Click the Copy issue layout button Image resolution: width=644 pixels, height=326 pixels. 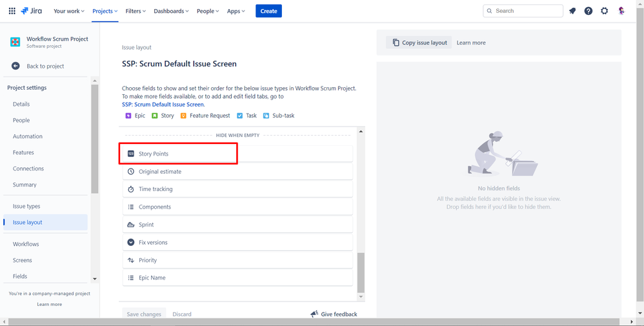[x=419, y=43]
